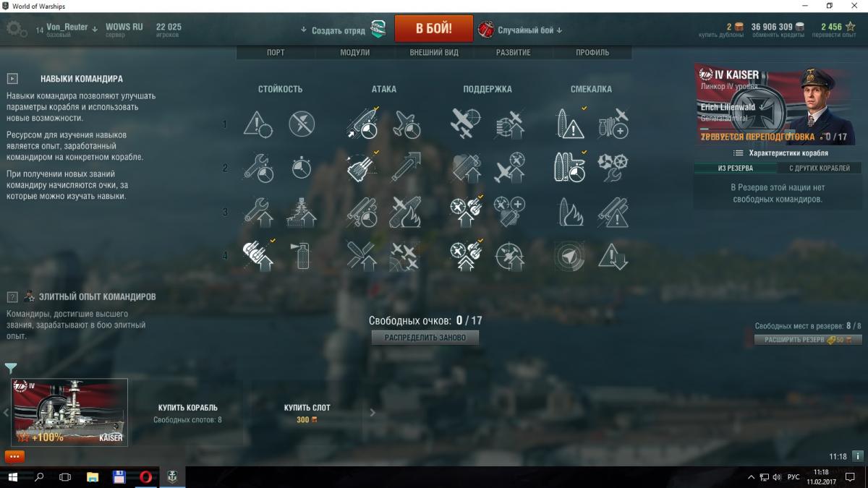868x488 pixels.
Task: Select the wrench skill in Стойкость row 3
Action: 258,212
